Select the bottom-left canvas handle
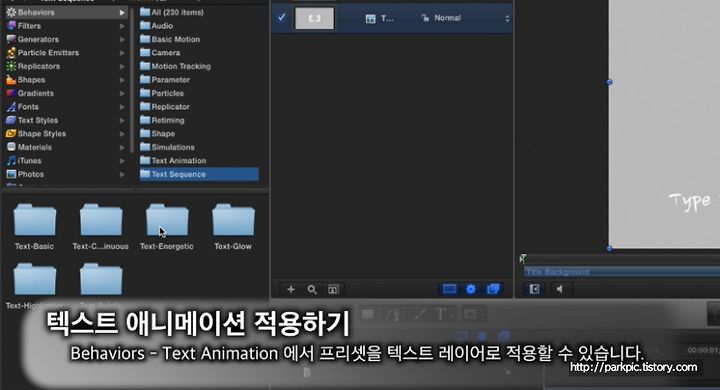 pos(609,249)
